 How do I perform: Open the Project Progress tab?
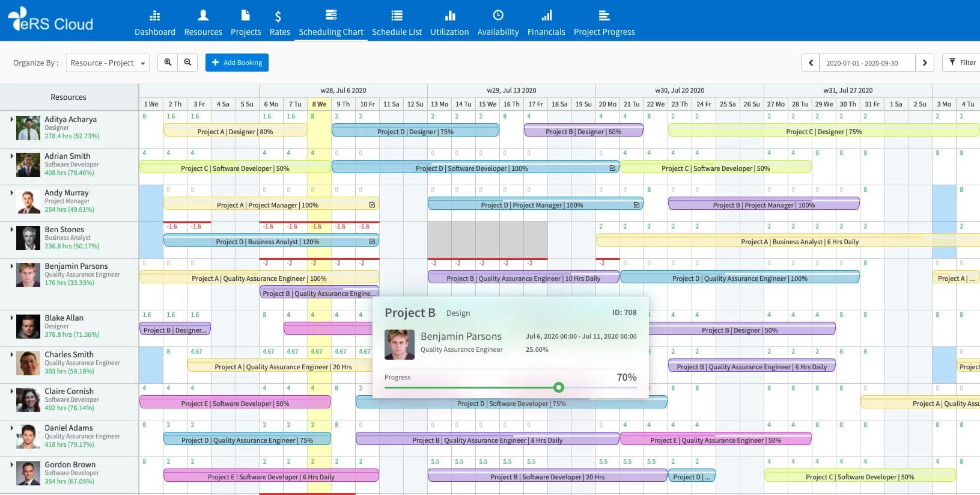604,21
